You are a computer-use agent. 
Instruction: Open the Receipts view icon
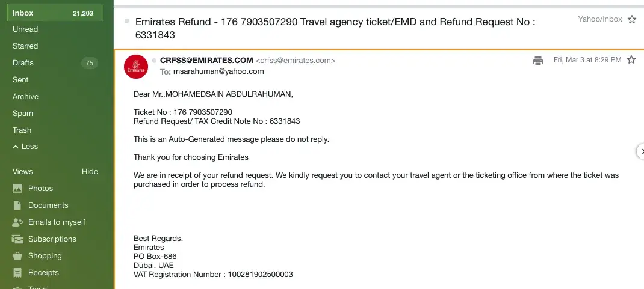(17, 273)
